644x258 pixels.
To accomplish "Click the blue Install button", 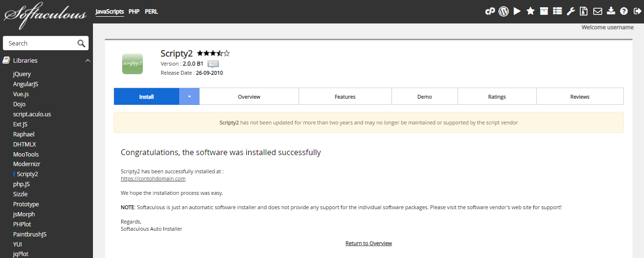I will (x=147, y=96).
